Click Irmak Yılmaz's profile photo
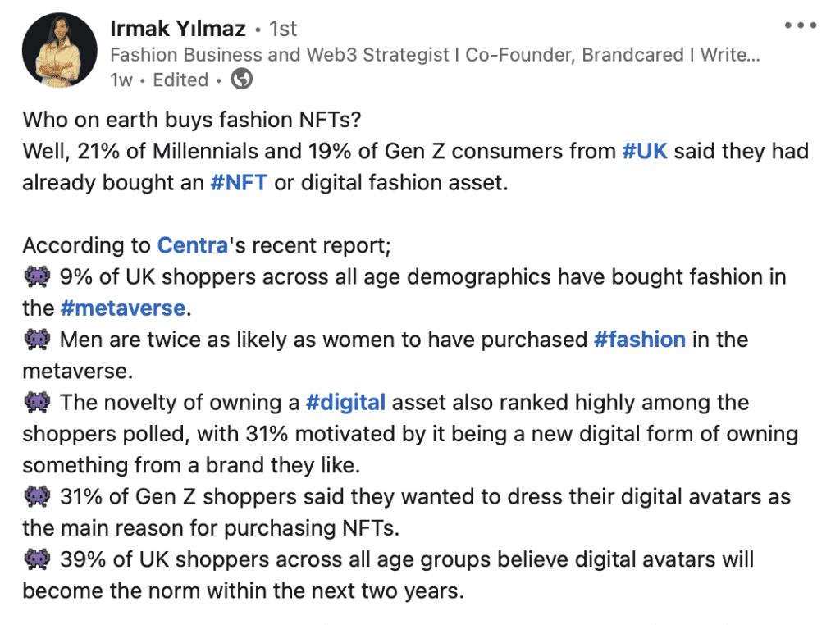840x625 pixels. (x=59, y=50)
